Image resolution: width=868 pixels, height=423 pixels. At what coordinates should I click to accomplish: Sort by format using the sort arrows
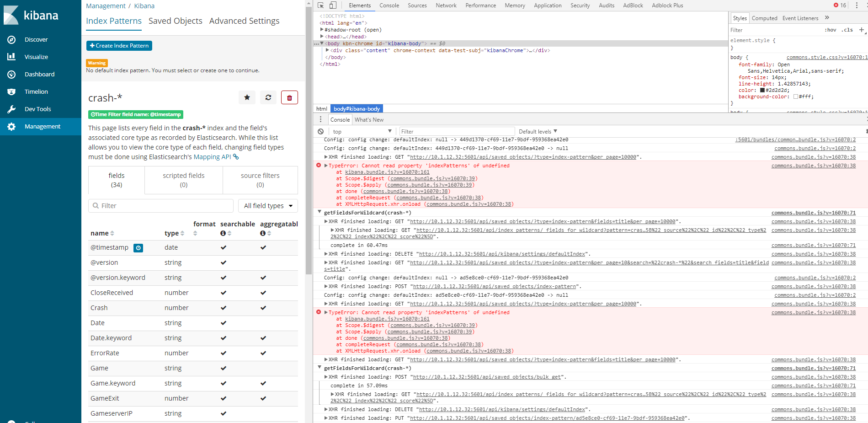point(195,233)
